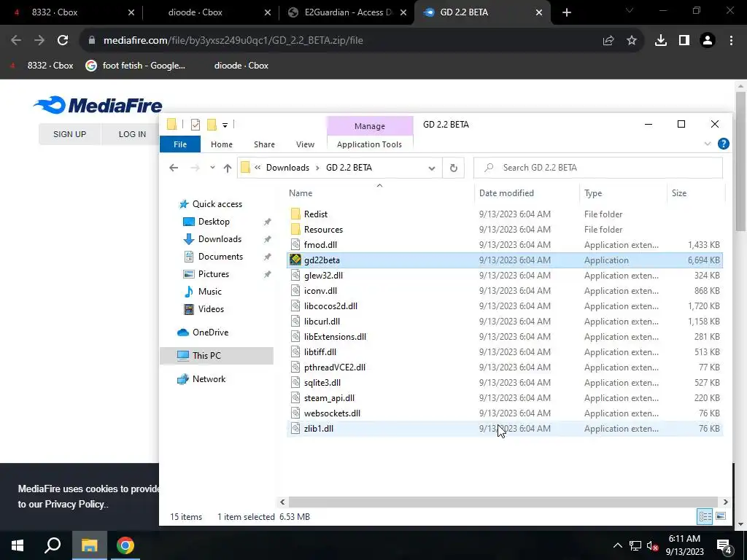Select the gd22beta application file
747x560 pixels.
pos(505,260)
